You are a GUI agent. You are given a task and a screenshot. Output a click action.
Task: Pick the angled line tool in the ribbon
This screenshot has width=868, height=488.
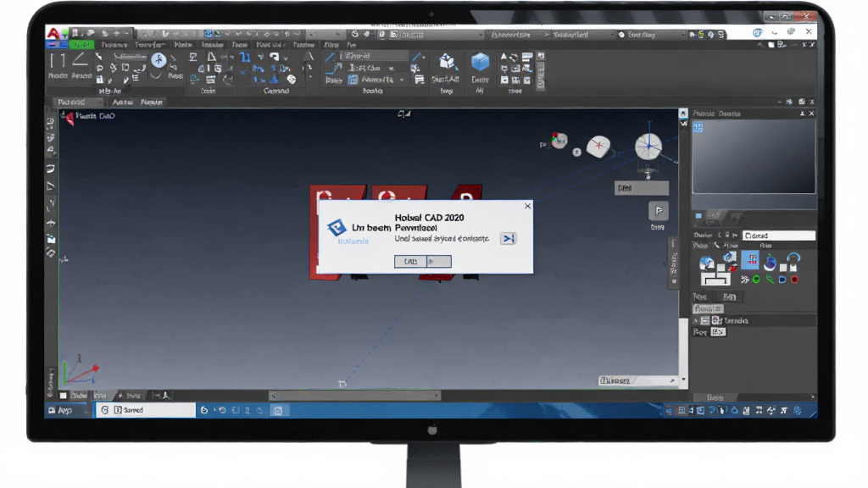(x=81, y=59)
